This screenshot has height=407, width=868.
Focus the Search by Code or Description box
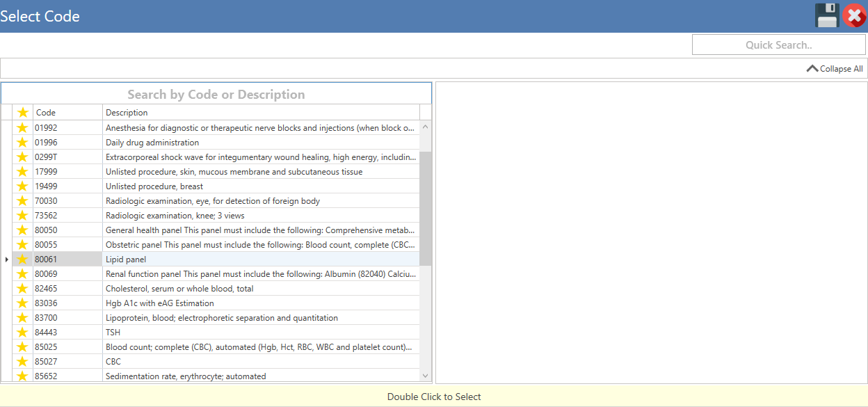coord(216,94)
